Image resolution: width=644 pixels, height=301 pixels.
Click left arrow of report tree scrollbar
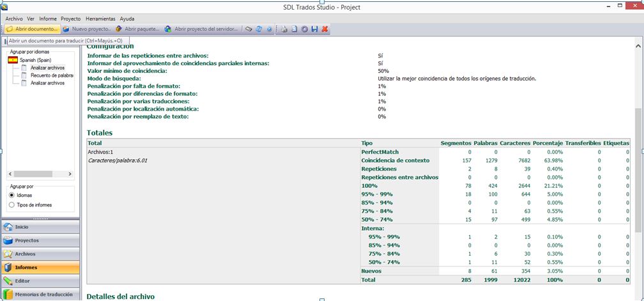click(x=10, y=174)
